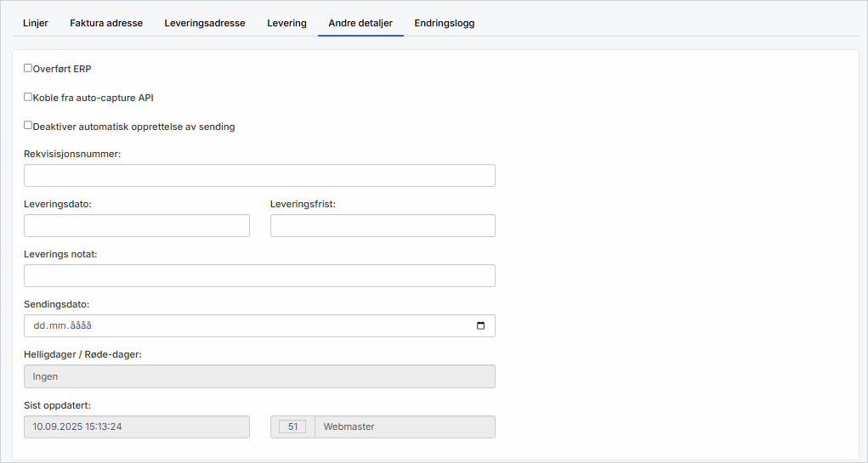The width and height of the screenshot is (868, 463).
Task: Place cursor in Leverings notat field
Action: [259, 276]
